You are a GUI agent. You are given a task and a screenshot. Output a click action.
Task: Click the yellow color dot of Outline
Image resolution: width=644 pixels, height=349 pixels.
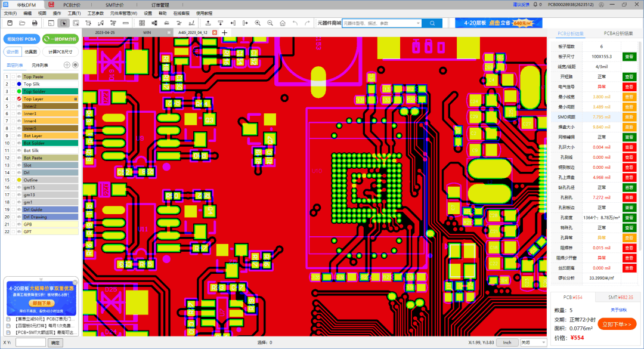click(19, 180)
